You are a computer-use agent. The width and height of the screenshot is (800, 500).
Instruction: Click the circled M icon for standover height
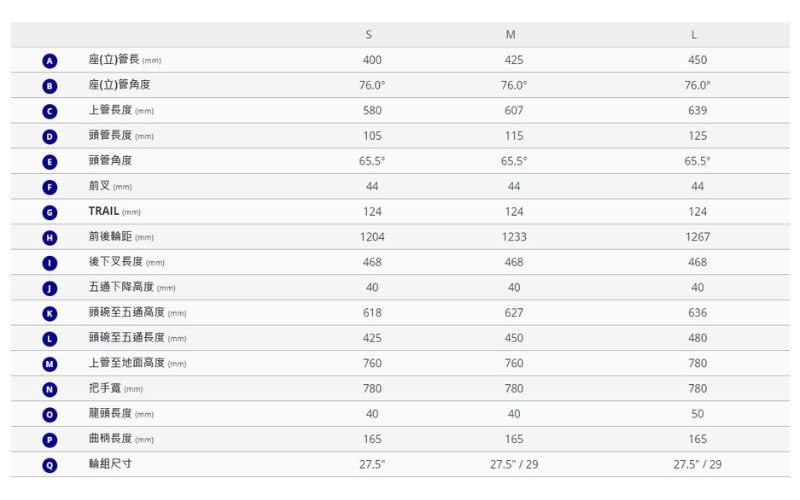49,364
